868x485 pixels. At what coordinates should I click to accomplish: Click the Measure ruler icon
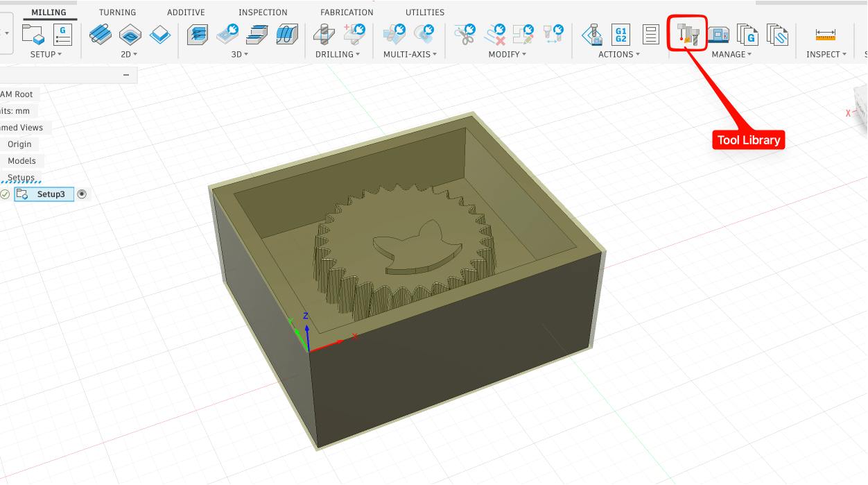(826, 35)
